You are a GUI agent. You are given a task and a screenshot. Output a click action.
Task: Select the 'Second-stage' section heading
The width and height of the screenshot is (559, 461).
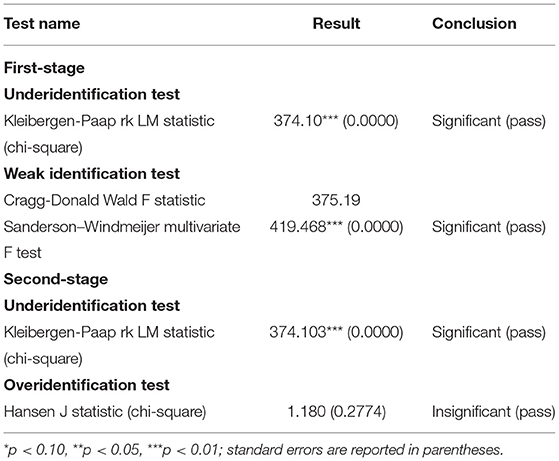click(56, 279)
